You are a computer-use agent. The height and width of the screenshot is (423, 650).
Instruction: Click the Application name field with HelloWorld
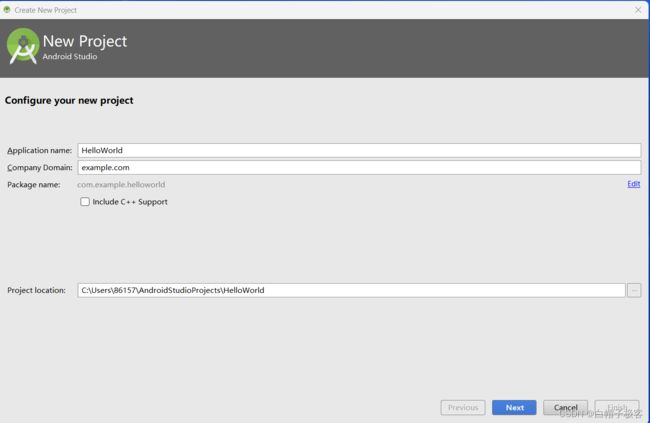point(359,150)
